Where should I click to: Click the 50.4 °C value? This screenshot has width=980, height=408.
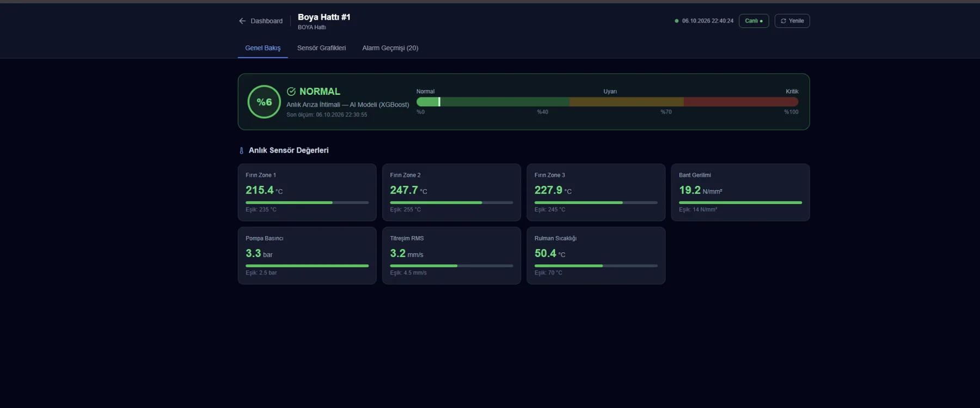tap(550, 253)
